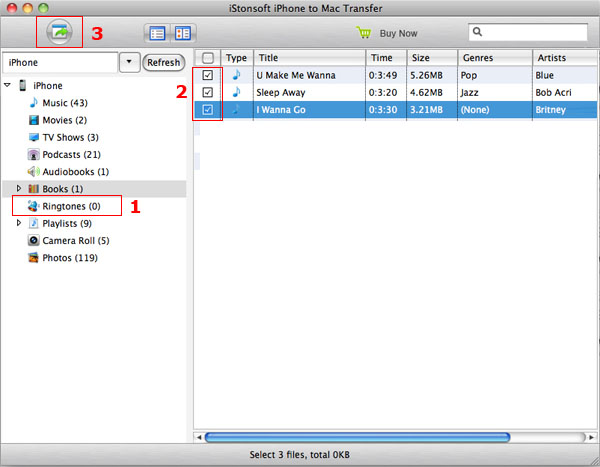The width and height of the screenshot is (600, 467).
Task: Click the shopping cart icon
Action: [364, 33]
